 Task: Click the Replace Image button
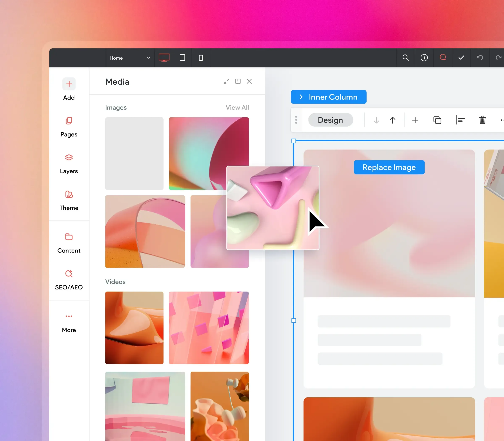coord(389,167)
